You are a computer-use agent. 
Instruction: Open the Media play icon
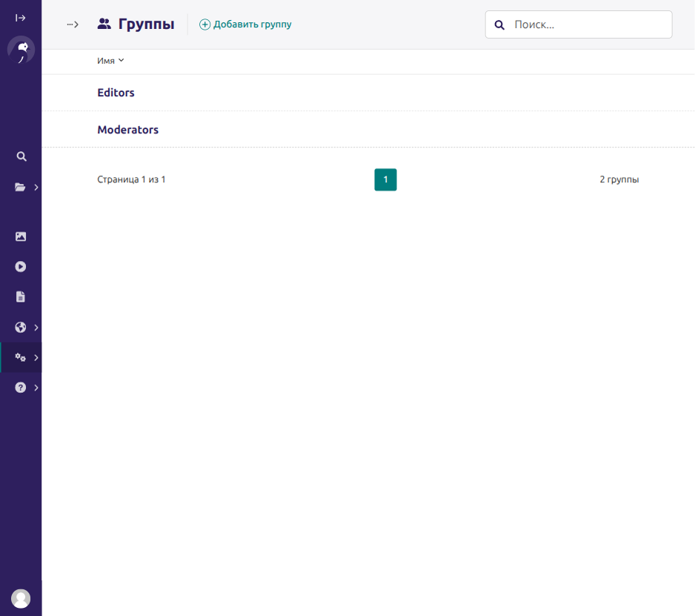coord(21,267)
